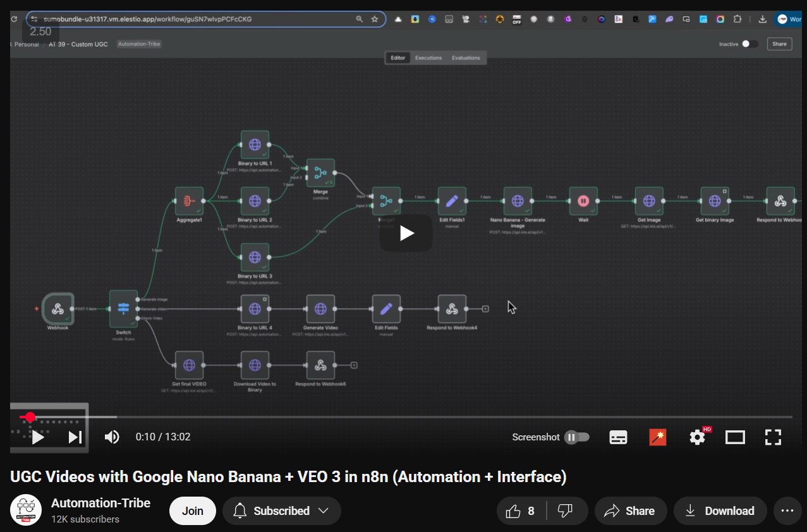
Task: Select the Aggregate1 node
Action: tap(189, 201)
